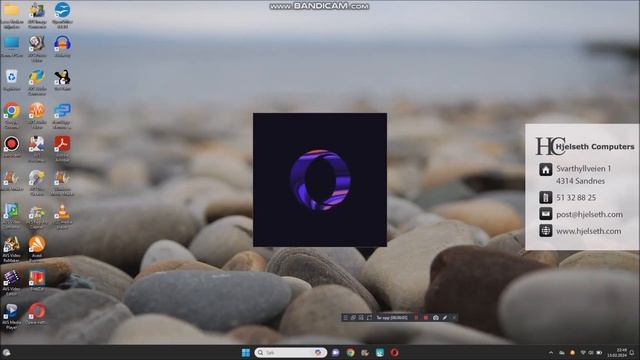Switch to Google Chrome on the taskbar
This screenshot has width=640, height=360.
350,353
